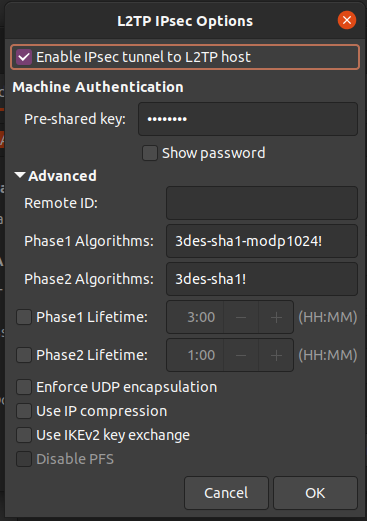Check Enforce UDP encapsulation option

[x=24, y=387]
